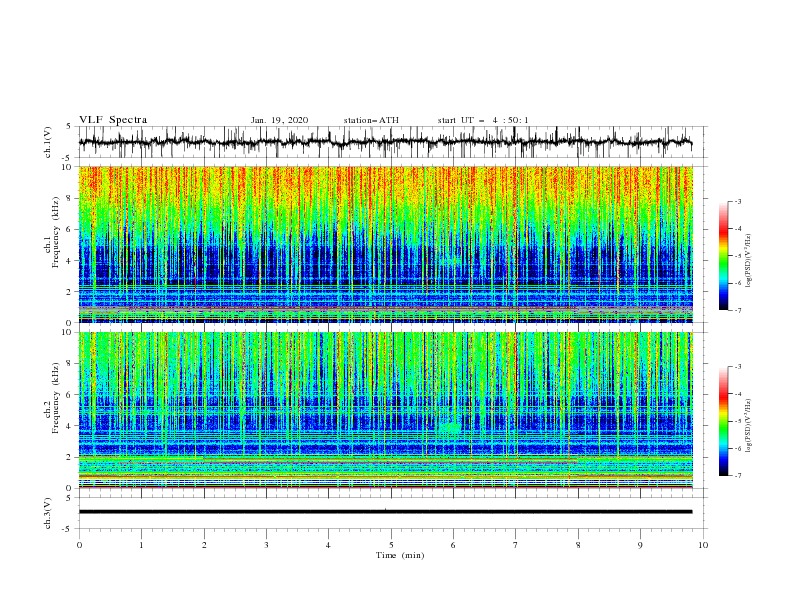Click time axis tick label "1"
This screenshot has width=792, height=612.
click(x=141, y=545)
